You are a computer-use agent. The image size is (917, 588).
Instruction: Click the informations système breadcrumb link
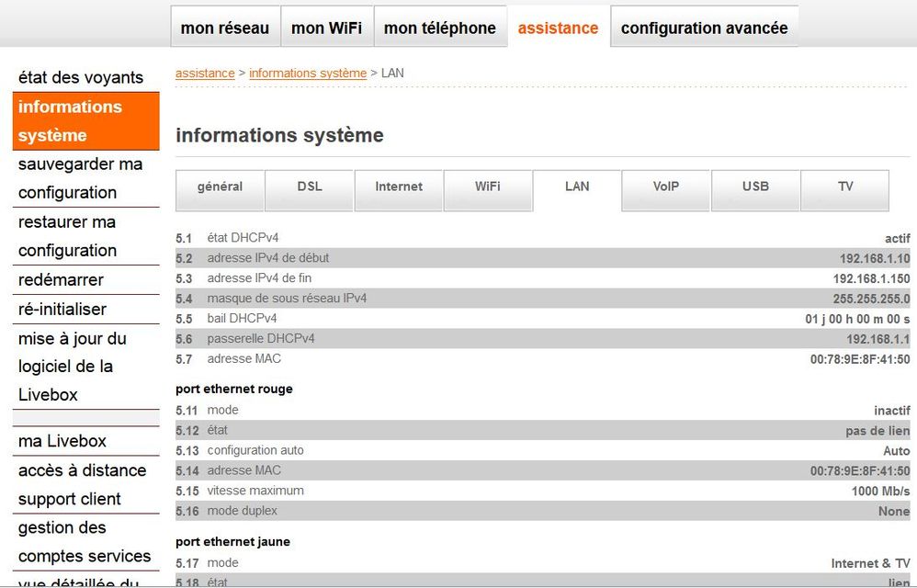tap(308, 73)
